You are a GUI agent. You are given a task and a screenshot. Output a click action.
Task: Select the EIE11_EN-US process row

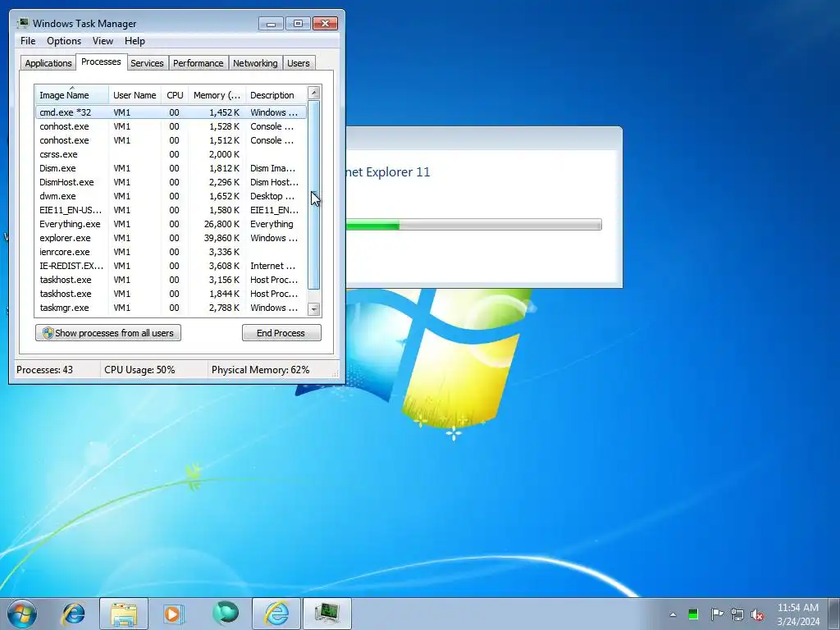click(171, 210)
